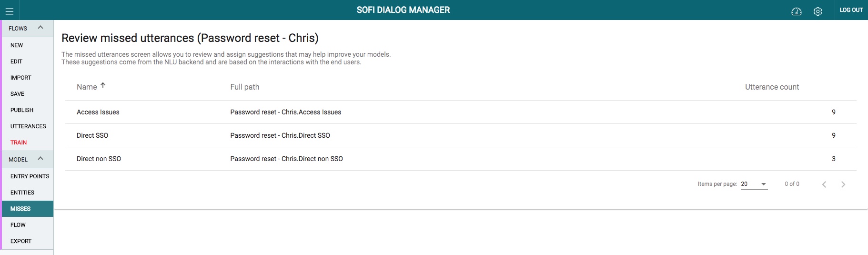Open ENTITIES in the sidebar
The image size is (868, 255).
[28, 193]
